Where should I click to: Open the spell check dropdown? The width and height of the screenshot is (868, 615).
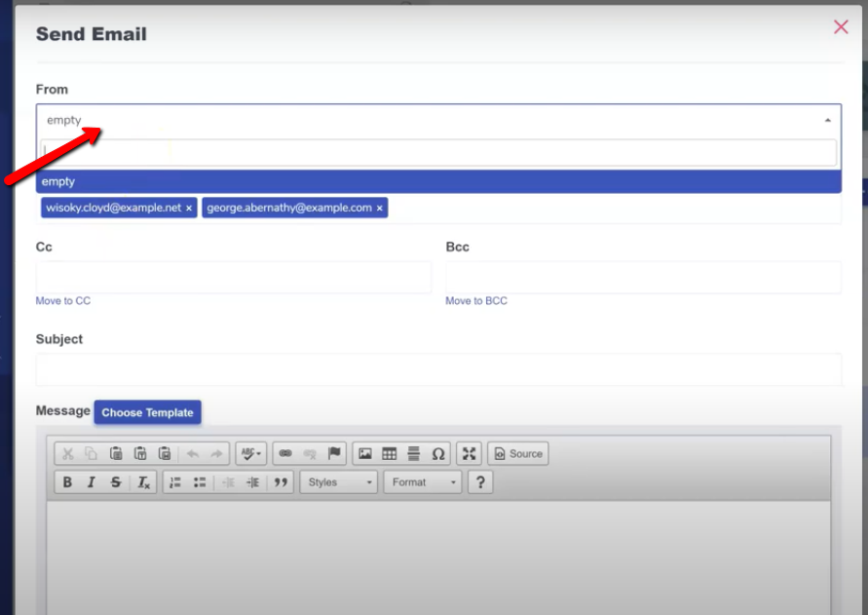(x=251, y=453)
